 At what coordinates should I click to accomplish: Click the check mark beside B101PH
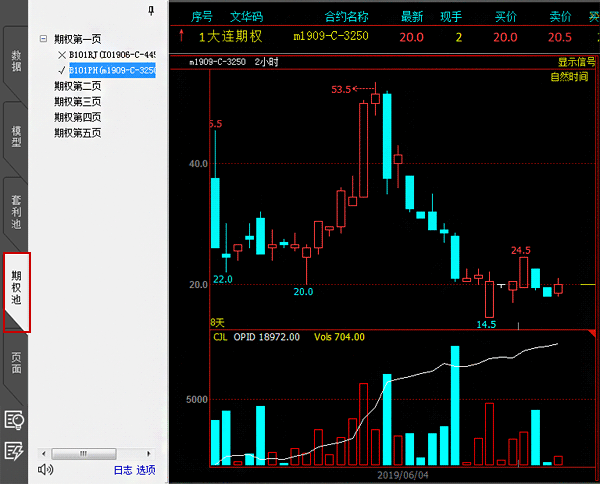(62, 71)
